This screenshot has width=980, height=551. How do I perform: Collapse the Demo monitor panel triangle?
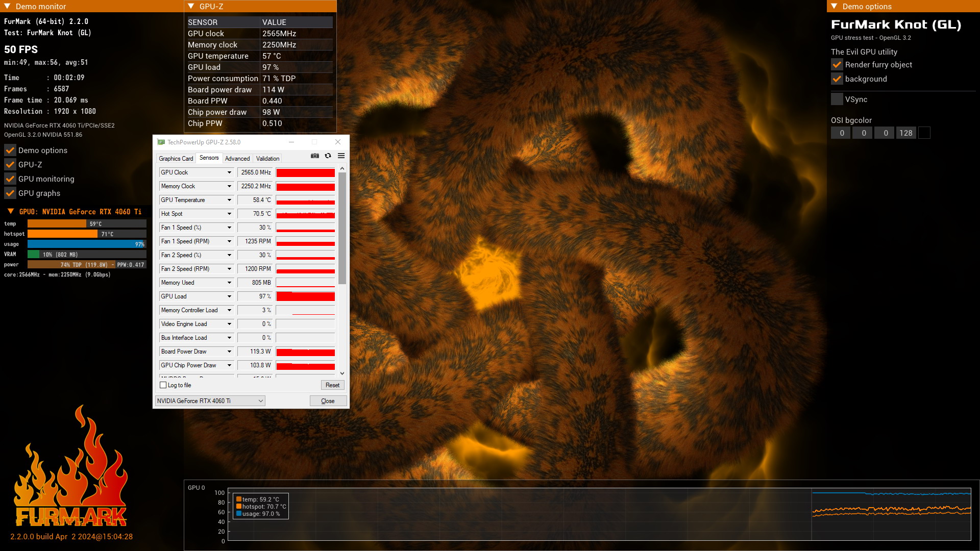(7, 6)
